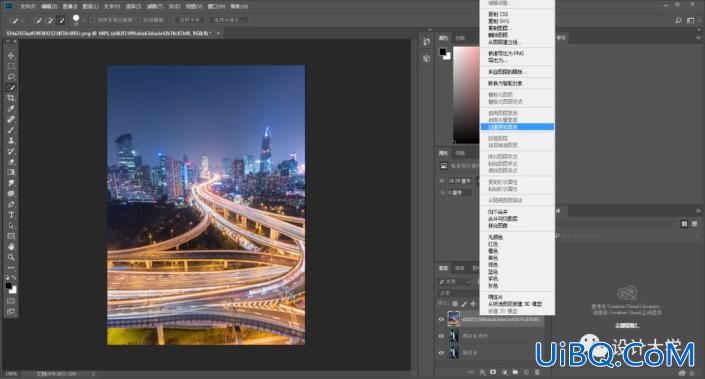Select the Healing Brush tool

pos(11,120)
